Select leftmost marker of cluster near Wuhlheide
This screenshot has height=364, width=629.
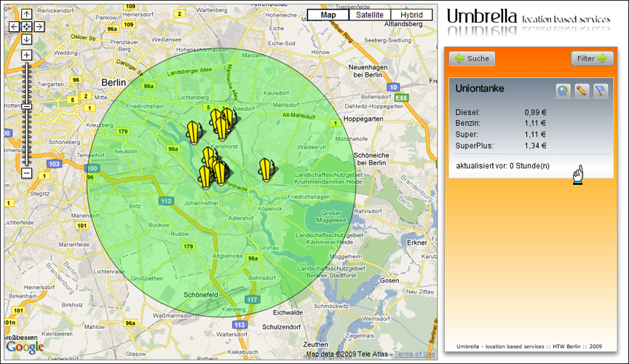coord(205,177)
